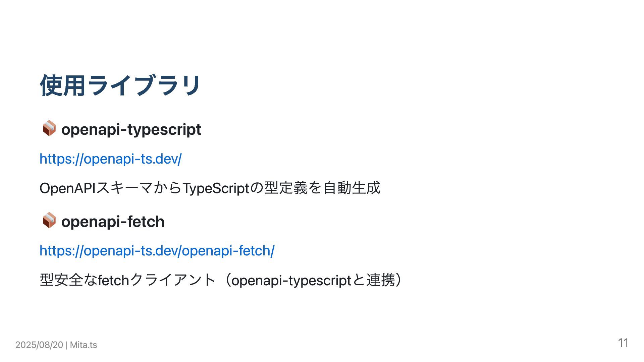Click the package icon beside openapi-typescript
This screenshot has height=362, width=644.
click(x=49, y=128)
